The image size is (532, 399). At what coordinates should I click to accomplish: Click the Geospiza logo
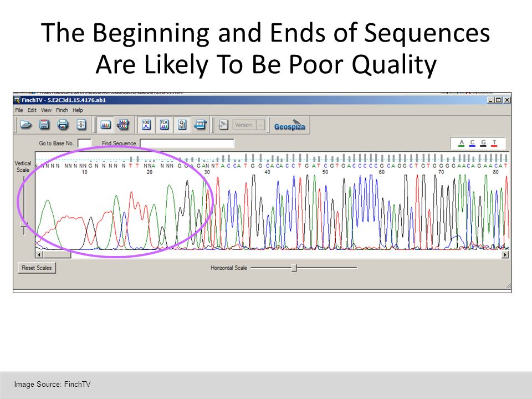tap(289, 125)
